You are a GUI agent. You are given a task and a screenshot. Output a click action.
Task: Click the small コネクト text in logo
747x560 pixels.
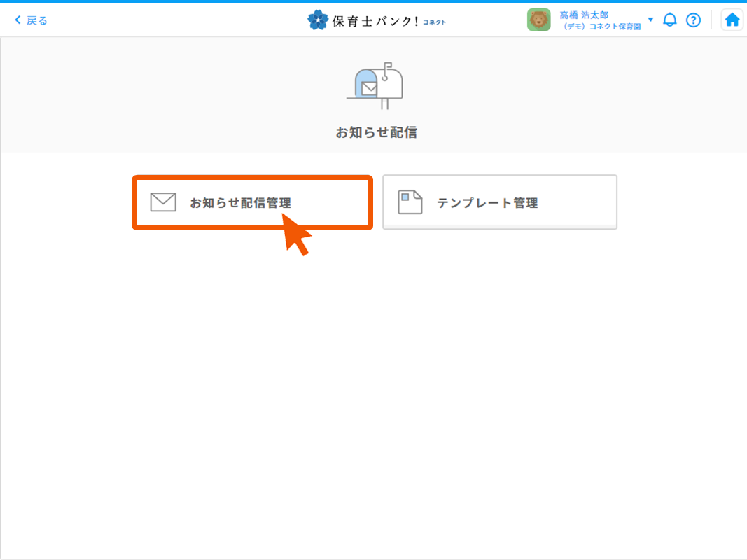point(434,22)
